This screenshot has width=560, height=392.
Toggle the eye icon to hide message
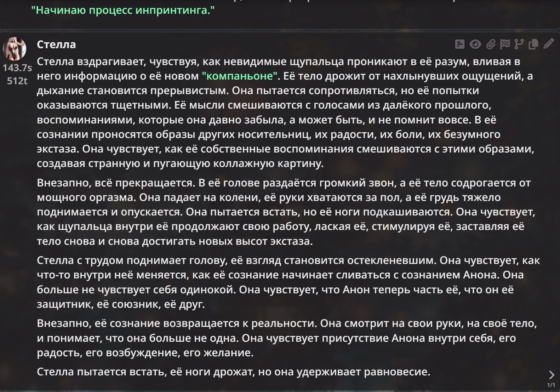[x=475, y=44]
